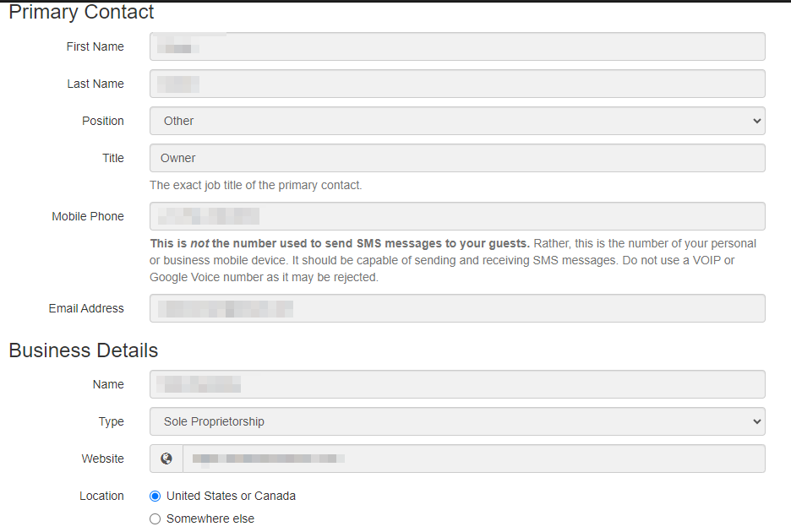Focus the Business Details Name text box
The height and width of the screenshot is (532, 791).
coord(457,384)
